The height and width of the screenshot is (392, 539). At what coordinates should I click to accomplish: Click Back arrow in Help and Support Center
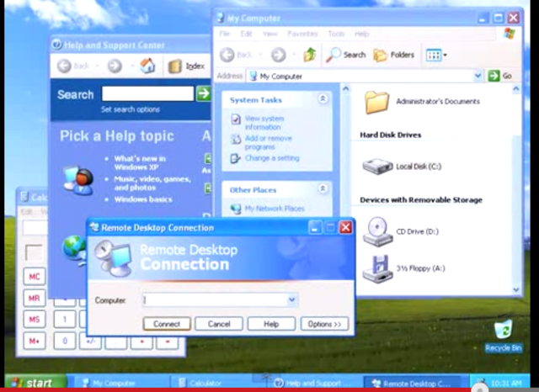pyautogui.click(x=65, y=66)
